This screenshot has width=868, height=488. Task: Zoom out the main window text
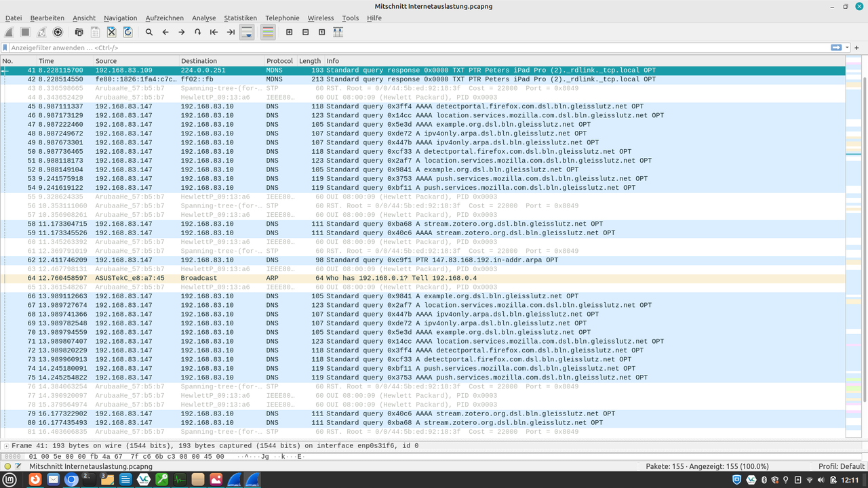point(305,32)
